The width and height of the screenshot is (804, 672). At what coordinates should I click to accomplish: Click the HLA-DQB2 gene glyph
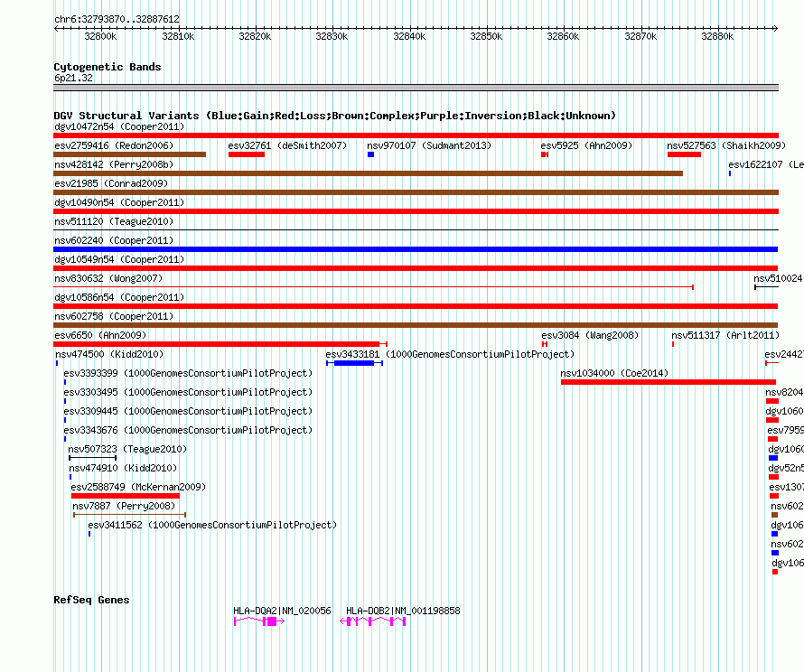373,621
